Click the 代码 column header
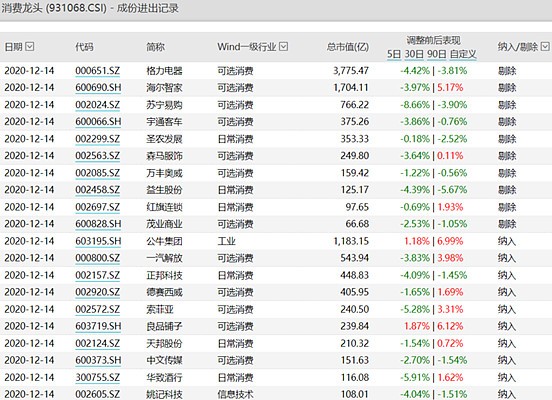 click(84, 46)
